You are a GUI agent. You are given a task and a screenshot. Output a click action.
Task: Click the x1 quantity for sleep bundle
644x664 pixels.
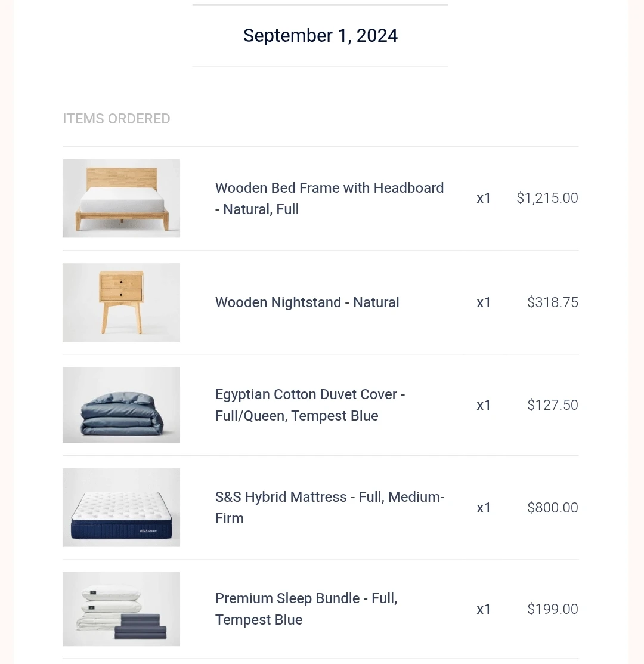484,609
